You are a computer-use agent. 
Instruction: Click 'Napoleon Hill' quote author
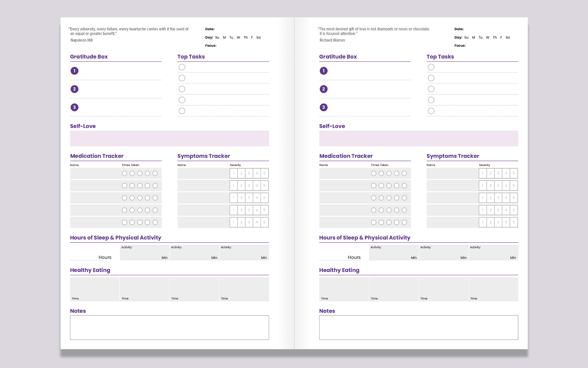(x=81, y=40)
